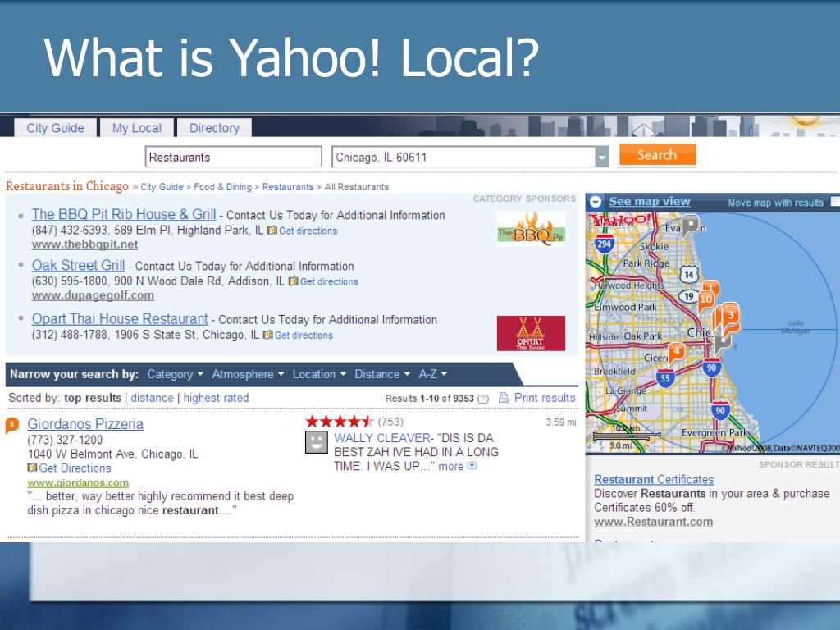Click the map icon beside Opart Thai Get directions

[268, 335]
